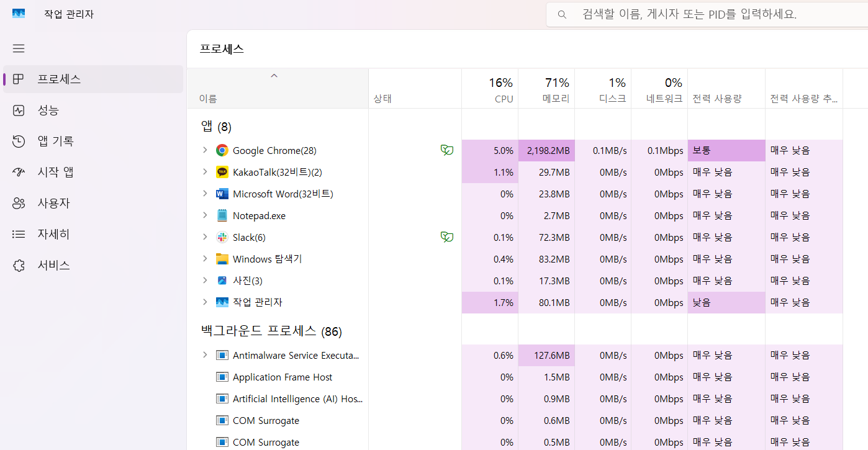The width and height of the screenshot is (868, 450).
Task: Select the 프로세스 tab in sidebar
Action: [x=93, y=79]
